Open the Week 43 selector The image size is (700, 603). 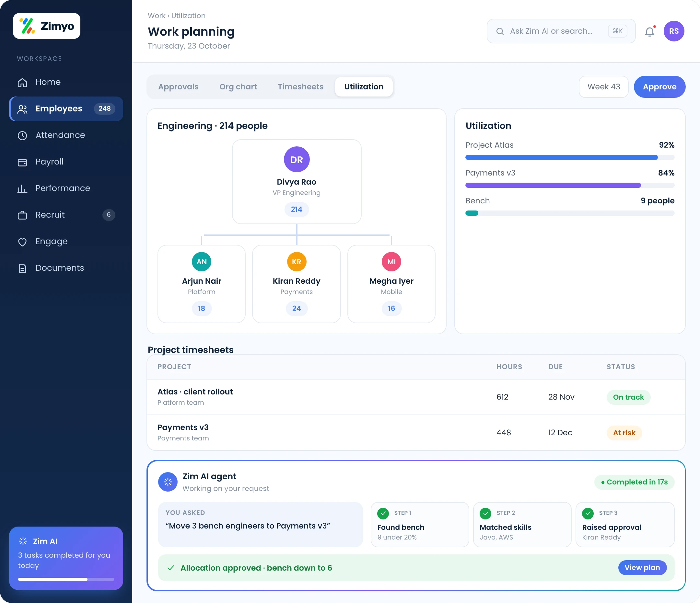[604, 87]
